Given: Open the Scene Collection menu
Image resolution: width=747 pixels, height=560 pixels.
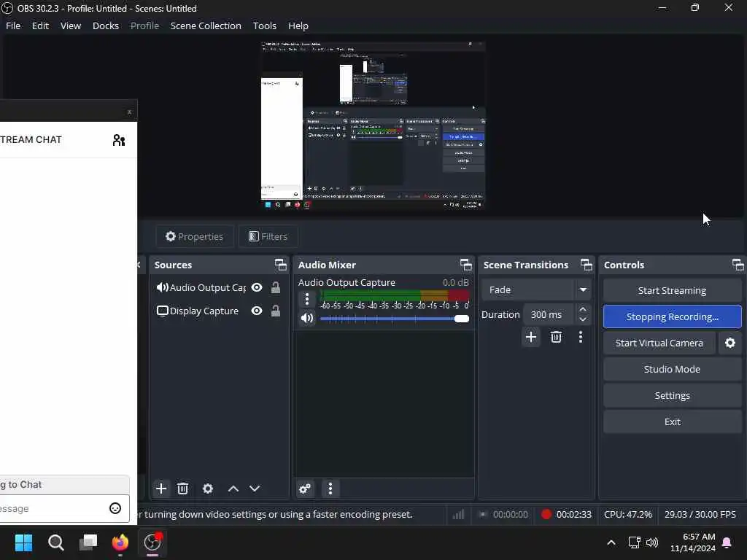Looking at the screenshot, I should (x=206, y=26).
